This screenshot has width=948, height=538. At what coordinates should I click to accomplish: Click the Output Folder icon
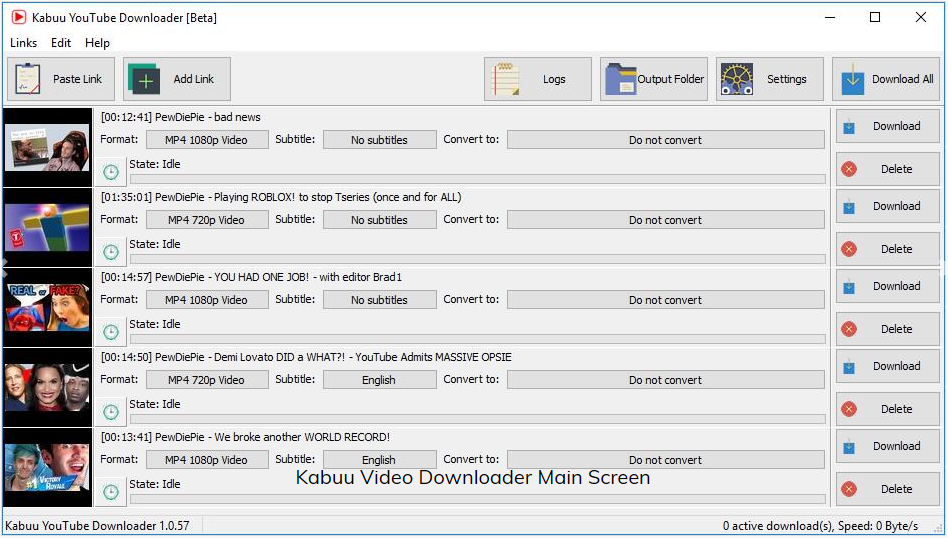point(621,79)
